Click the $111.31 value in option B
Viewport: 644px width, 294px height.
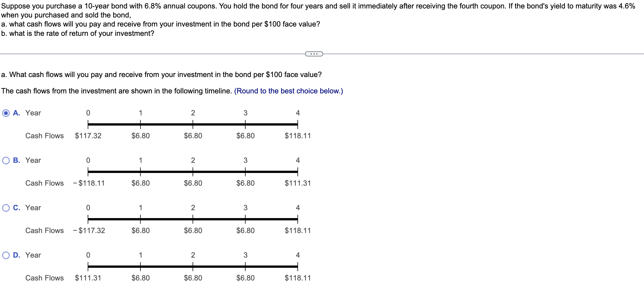click(x=297, y=183)
